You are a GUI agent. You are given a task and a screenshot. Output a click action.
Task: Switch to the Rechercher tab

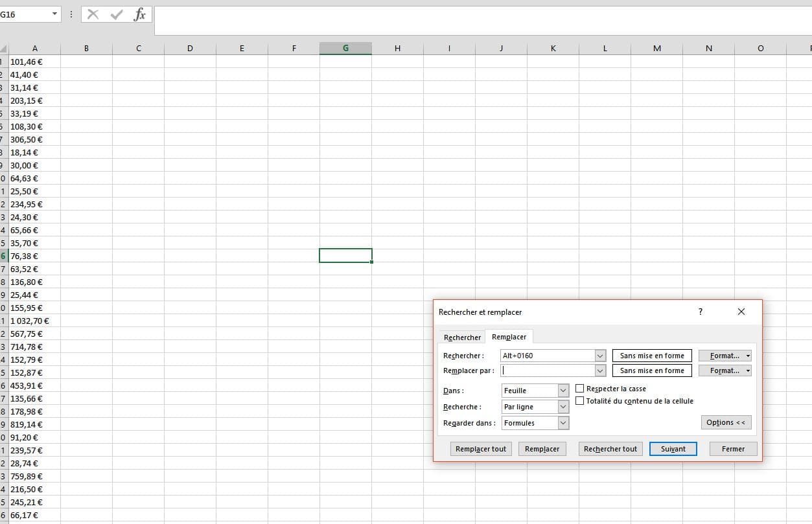[x=462, y=337]
